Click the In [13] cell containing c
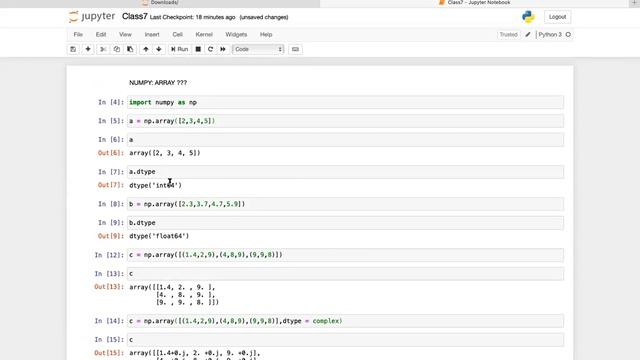The image size is (640, 360). (345, 274)
